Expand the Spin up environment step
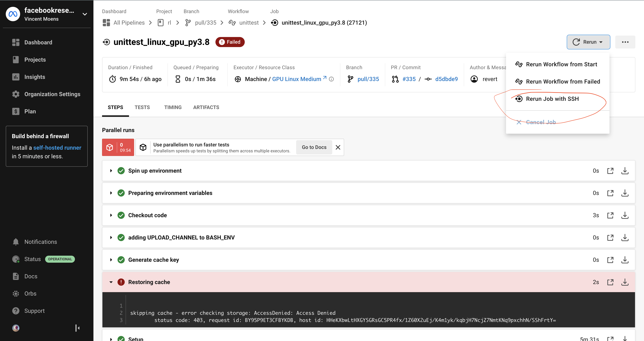 tap(111, 171)
